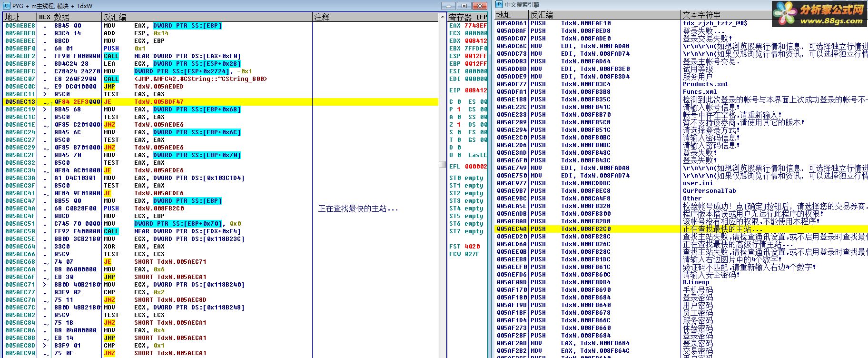Select search row with Products.xml
868x358 pixels.
[x=681, y=84]
